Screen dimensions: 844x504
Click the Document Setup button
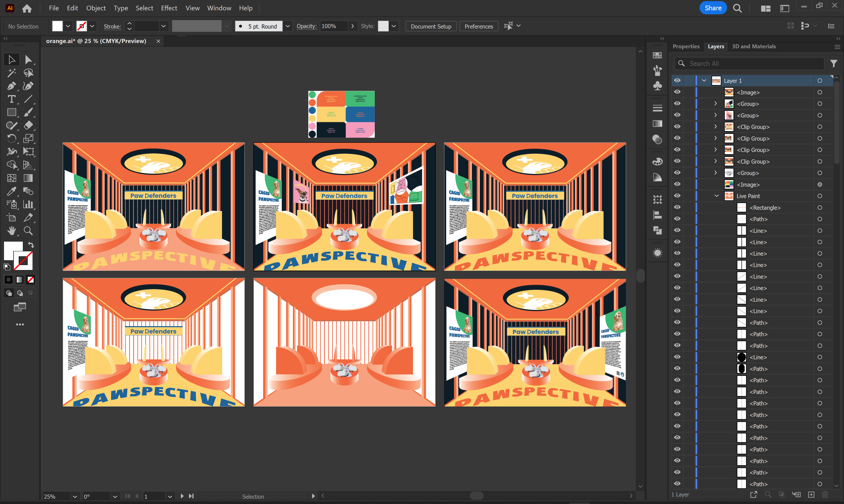pyautogui.click(x=431, y=26)
